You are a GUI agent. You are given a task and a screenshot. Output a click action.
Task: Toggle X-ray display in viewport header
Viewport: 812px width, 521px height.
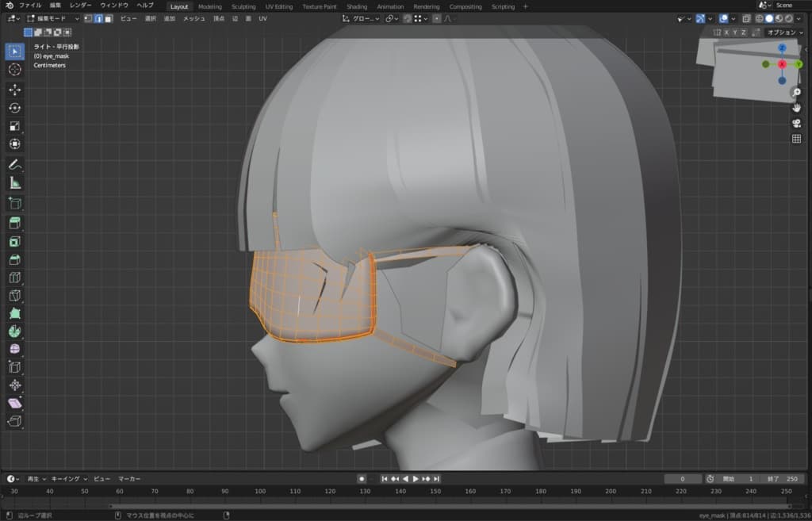tap(746, 18)
